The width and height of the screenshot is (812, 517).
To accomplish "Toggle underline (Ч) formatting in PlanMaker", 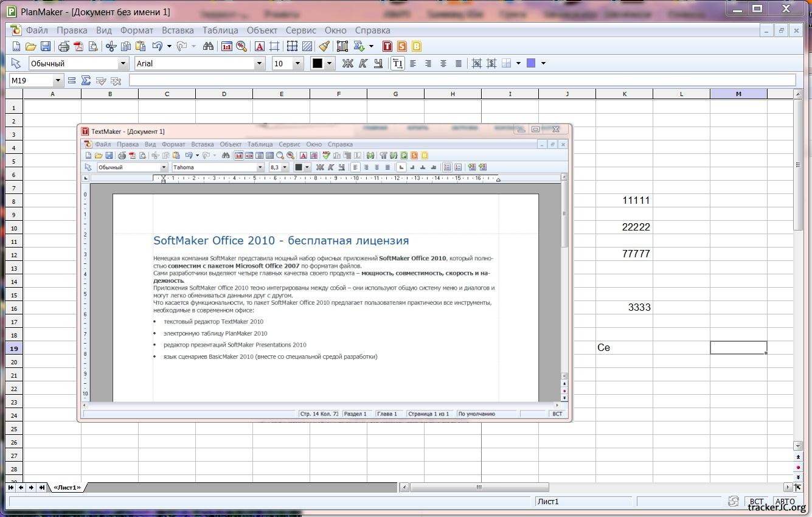I will pyautogui.click(x=378, y=63).
